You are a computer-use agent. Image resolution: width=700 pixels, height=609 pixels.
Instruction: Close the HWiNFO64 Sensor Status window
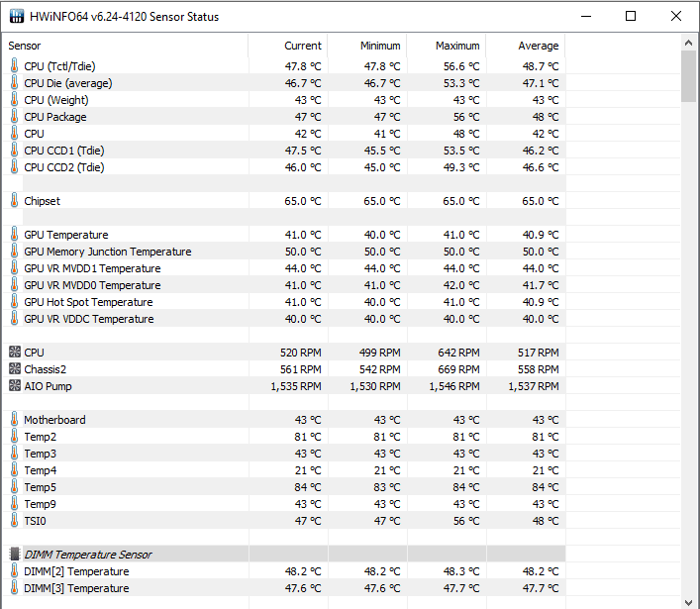[676, 16]
